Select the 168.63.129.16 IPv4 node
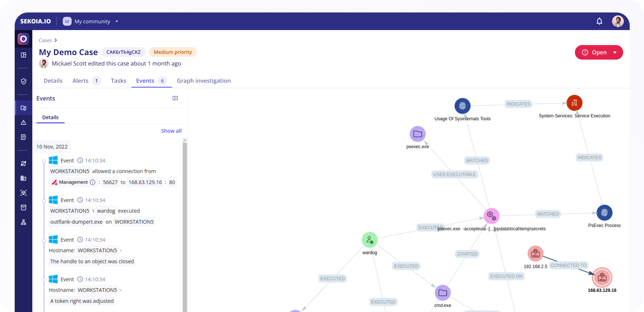The width and height of the screenshot is (644, 312). (602, 277)
